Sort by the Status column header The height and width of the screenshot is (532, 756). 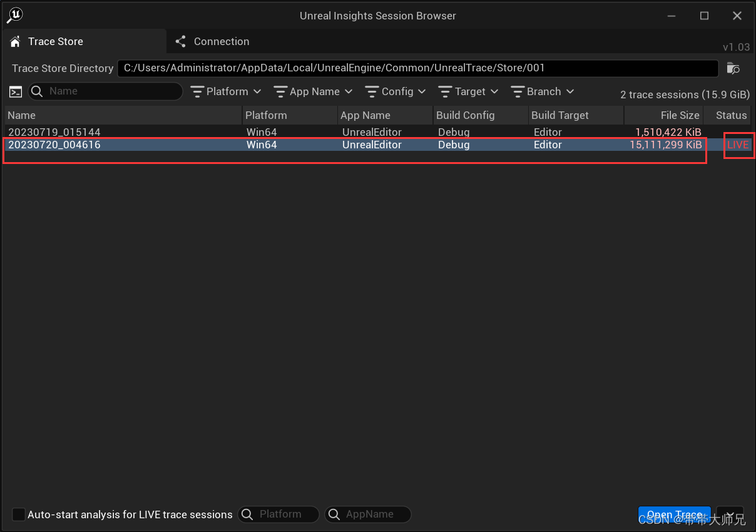tap(728, 115)
